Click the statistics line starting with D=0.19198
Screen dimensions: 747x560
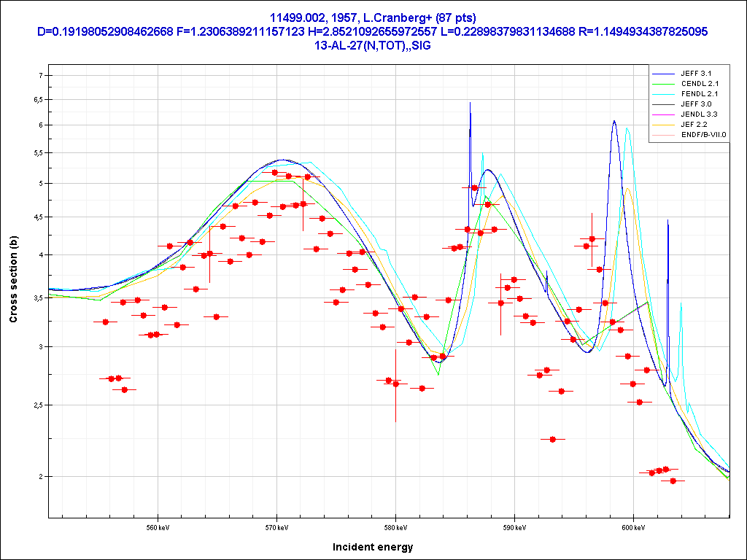tap(373, 31)
